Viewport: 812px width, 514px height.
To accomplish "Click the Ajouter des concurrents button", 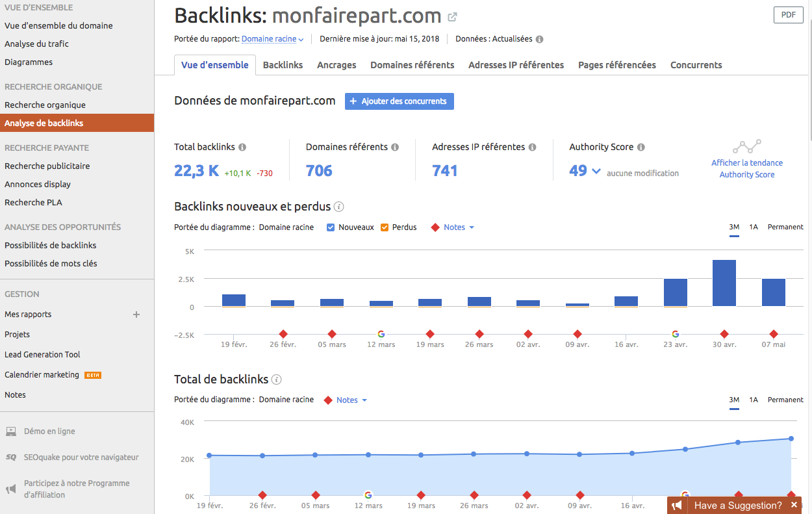I will click(x=400, y=101).
